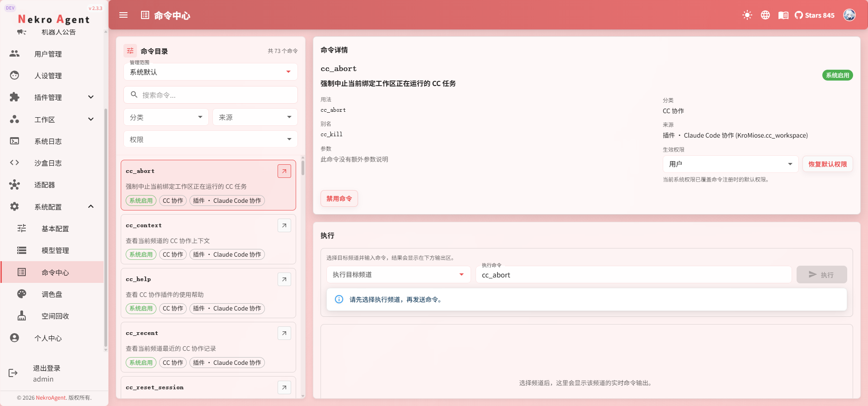868x406 pixels.
Task: Click the arrow icon on cc_recent card
Action: (x=284, y=333)
